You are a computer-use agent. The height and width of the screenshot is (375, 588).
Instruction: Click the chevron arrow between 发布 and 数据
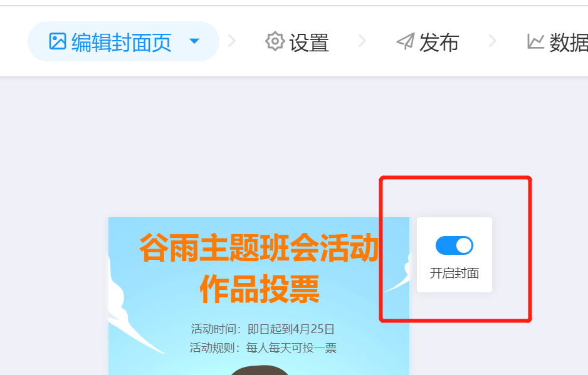coord(493,41)
